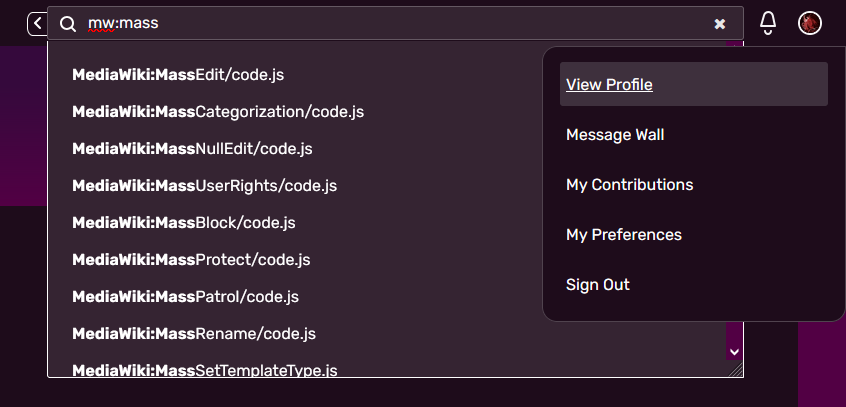Choose MediaWiki:MassUserRights/code.js from the suggestions
This screenshot has height=407, width=846.
(x=204, y=186)
